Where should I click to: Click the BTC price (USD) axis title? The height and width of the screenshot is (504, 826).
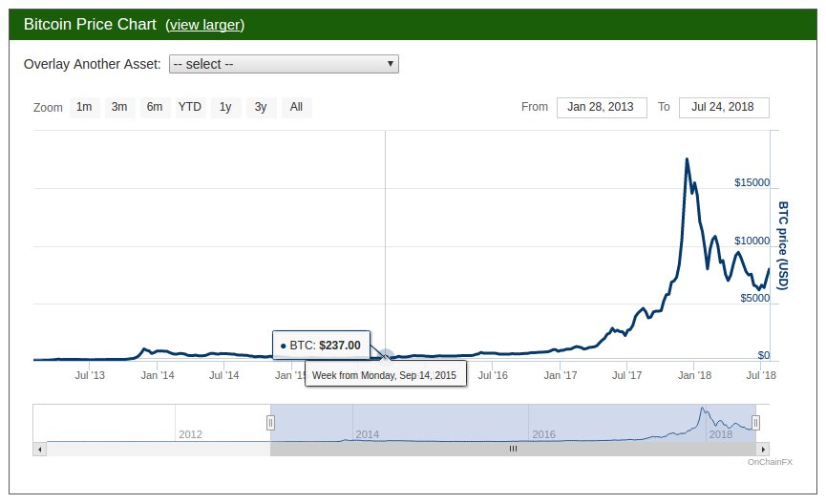[783, 245]
